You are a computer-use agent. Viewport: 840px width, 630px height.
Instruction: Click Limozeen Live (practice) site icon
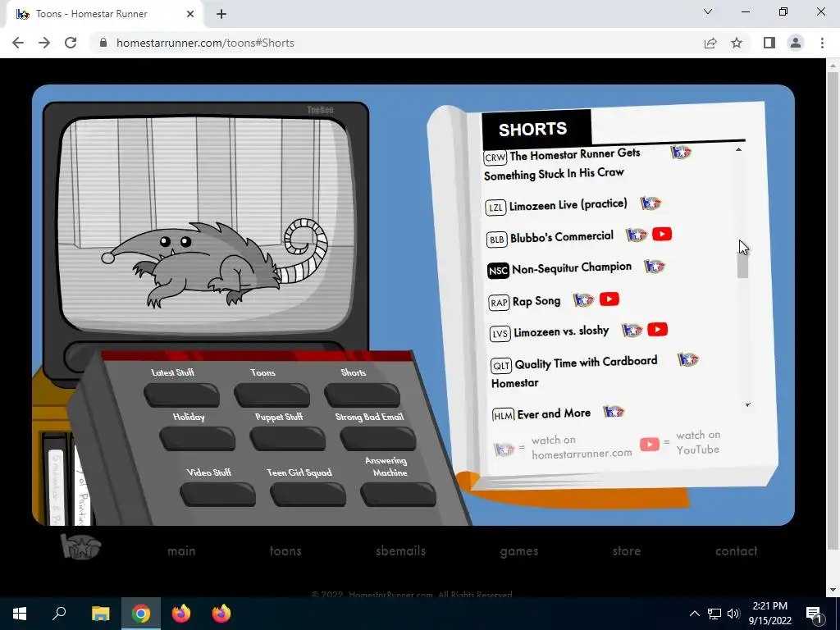tap(651, 203)
